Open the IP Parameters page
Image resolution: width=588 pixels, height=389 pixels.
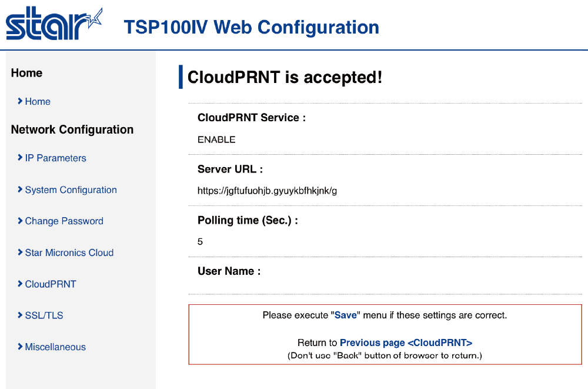[55, 158]
